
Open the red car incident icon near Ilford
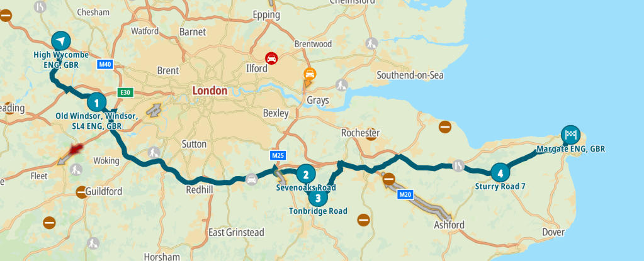coord(271,58)
